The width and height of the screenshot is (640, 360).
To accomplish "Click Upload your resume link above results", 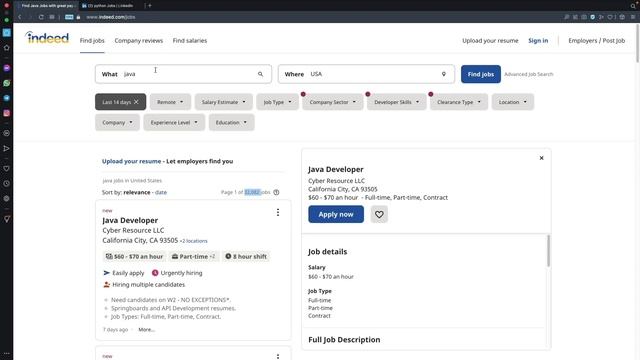I will coord(131,161).
